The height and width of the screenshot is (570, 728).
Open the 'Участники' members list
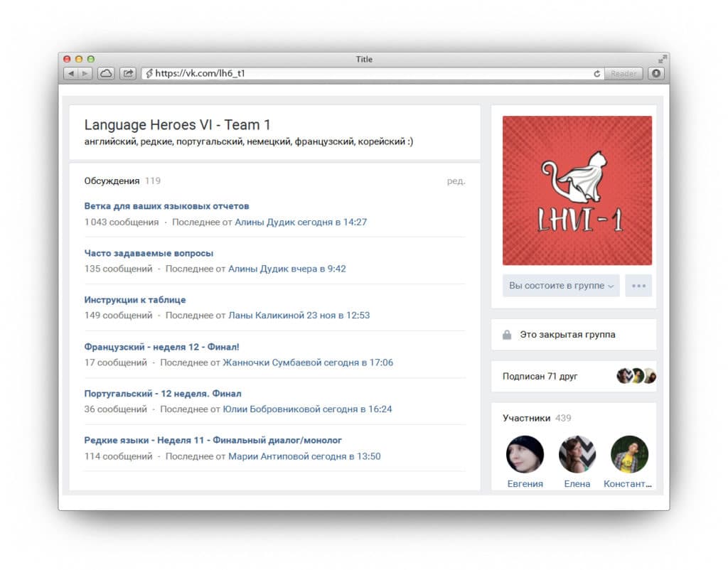tap(526, 418)
